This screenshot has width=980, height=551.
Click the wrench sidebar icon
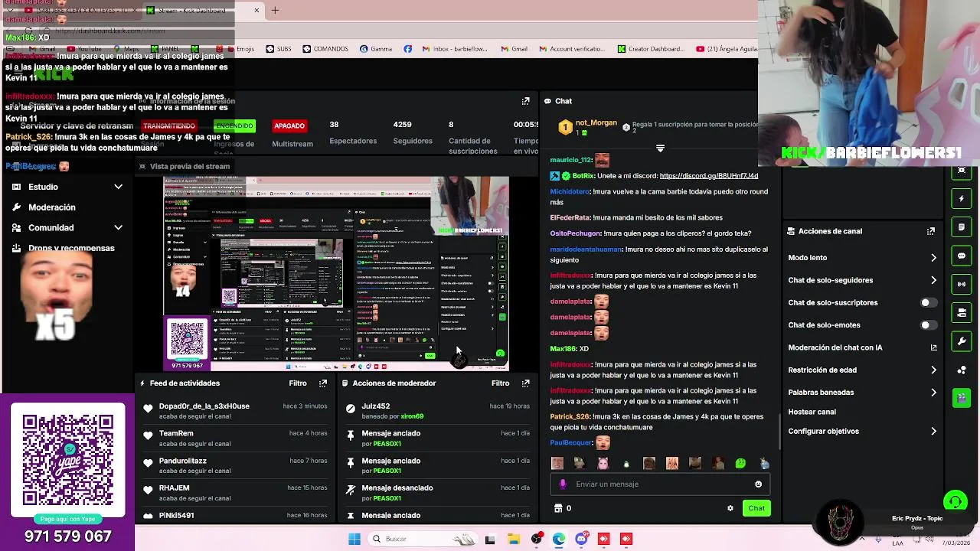pos(962,341)
